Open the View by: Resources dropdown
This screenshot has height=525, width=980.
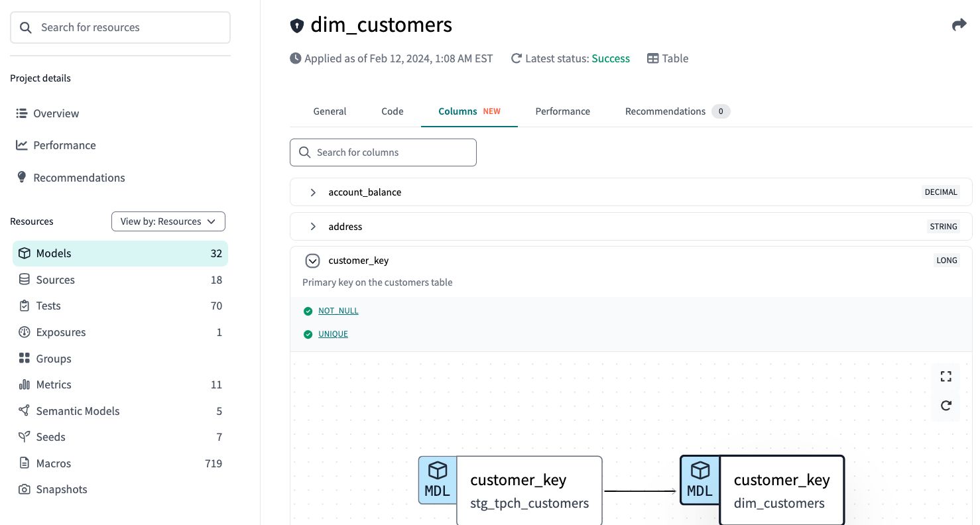click(168, 221)
